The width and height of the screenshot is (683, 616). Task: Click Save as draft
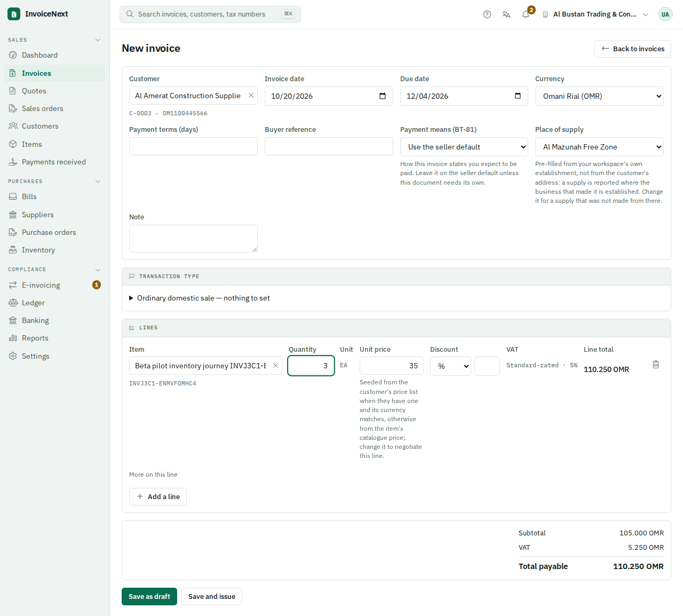149,597
